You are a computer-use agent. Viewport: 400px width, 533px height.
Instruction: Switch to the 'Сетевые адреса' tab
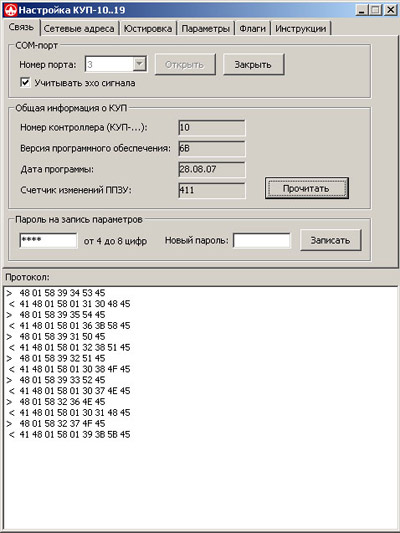click(79, 29)
